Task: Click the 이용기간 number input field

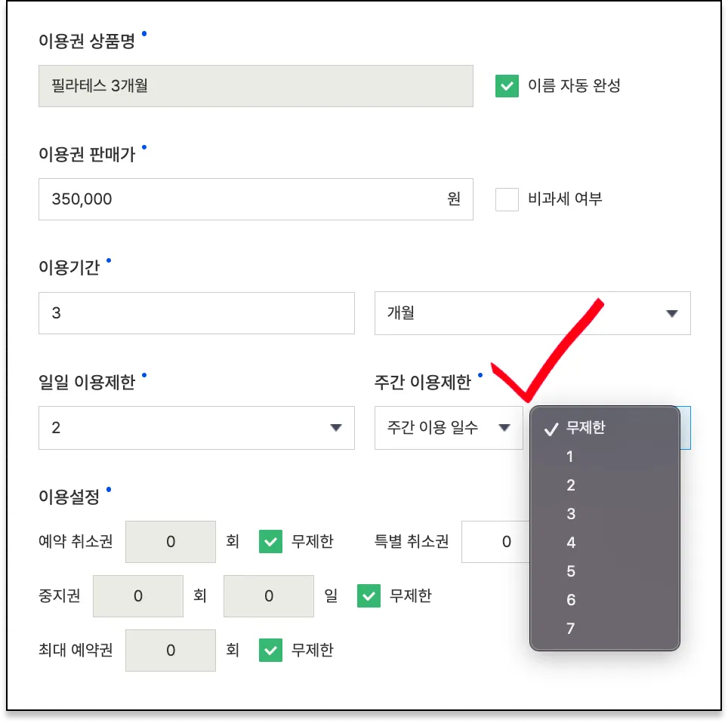Action: [196, 313]
